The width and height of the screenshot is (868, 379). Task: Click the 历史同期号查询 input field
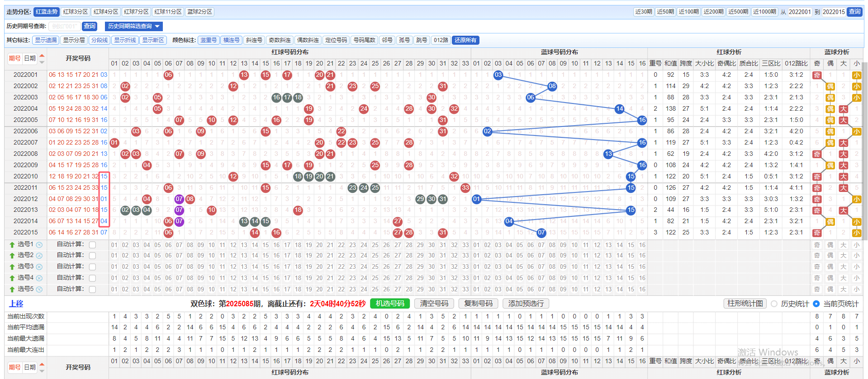tap(64, 26)
